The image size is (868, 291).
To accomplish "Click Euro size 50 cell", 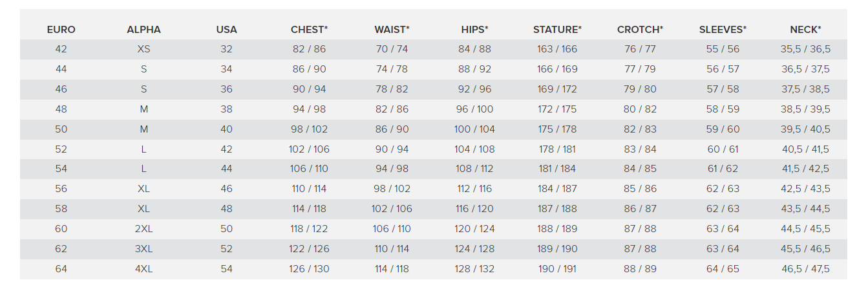I will coord(61,129).
